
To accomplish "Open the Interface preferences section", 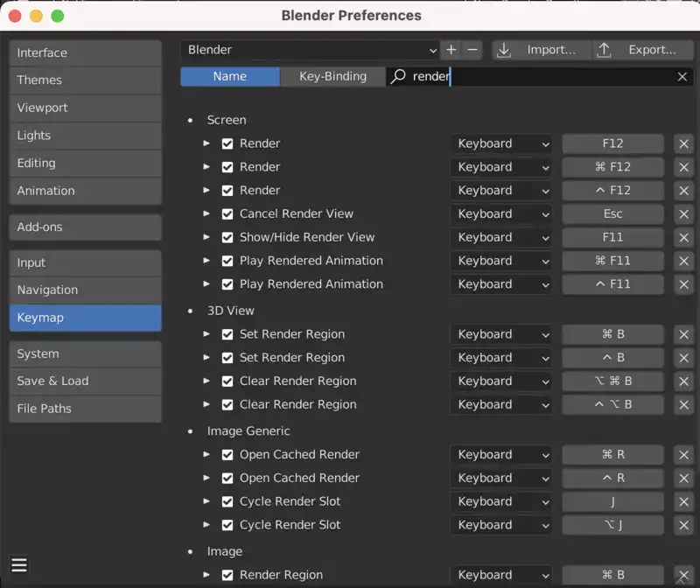I will (x=85, y=53).
